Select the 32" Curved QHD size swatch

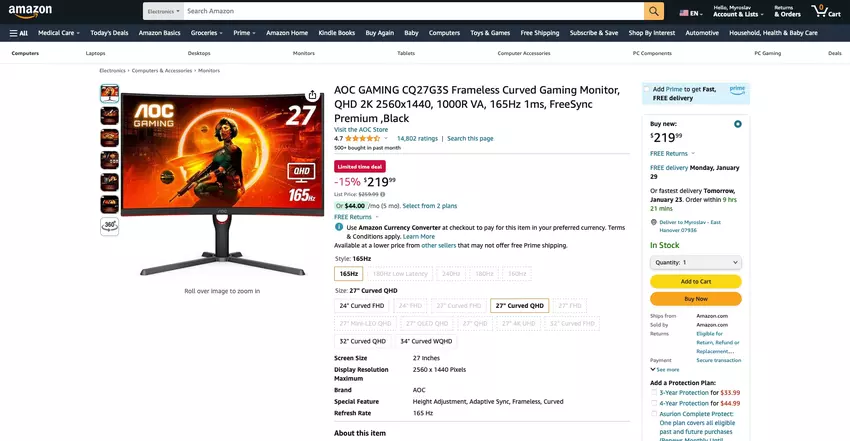coord(363,341)
